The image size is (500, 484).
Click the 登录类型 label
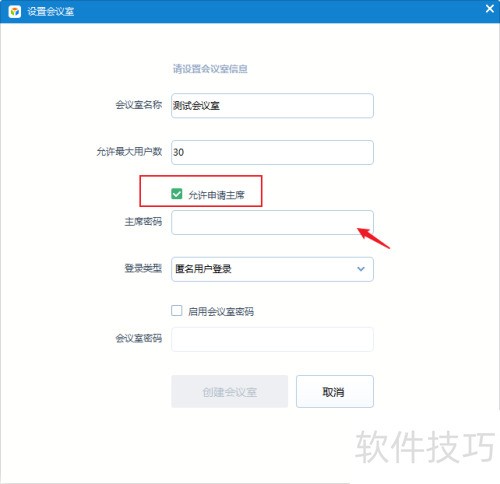(x=143, y=268)
